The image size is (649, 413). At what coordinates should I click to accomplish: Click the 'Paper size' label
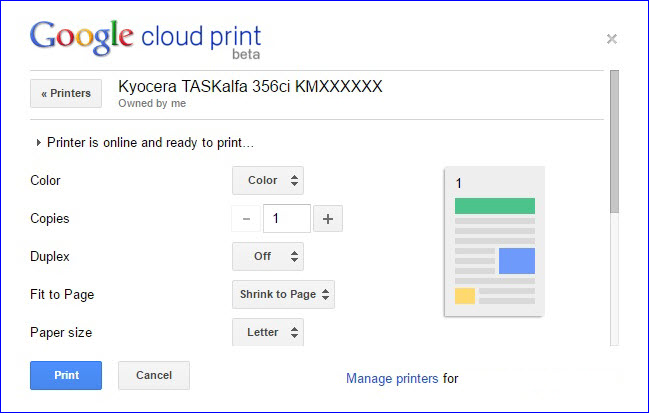(x=61, y=333)
